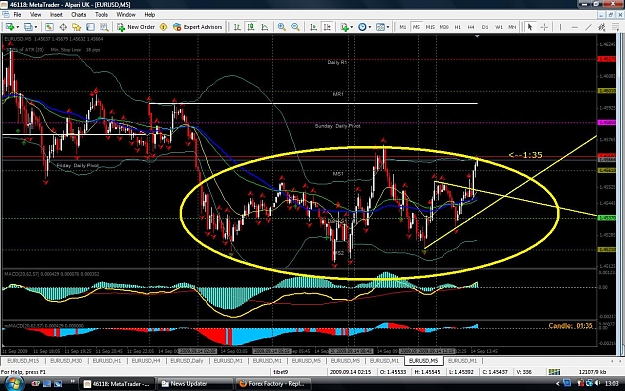This screenshot has height=391, width=625.
Task: Select the horizontal line drawing tool
Action: click(x=574, y=27)
